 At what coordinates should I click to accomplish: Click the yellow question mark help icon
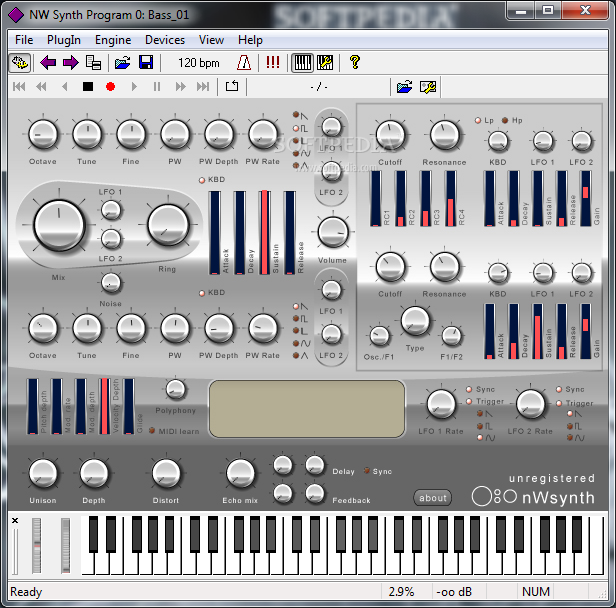coord(355,62)
